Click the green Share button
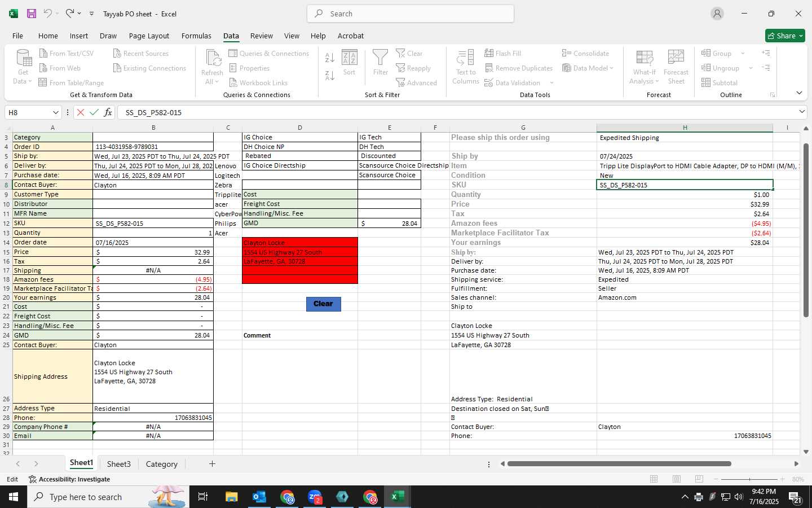The image size is (812, 508). [785, 36]
